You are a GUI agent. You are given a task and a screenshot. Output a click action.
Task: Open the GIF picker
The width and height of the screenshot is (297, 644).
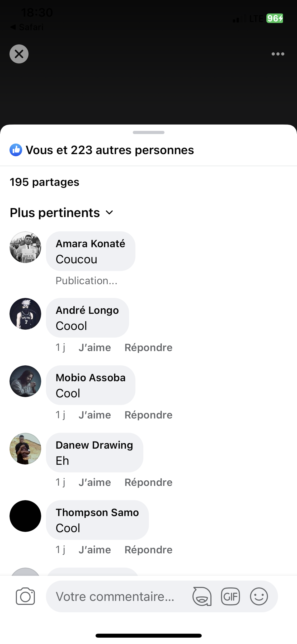230,596
